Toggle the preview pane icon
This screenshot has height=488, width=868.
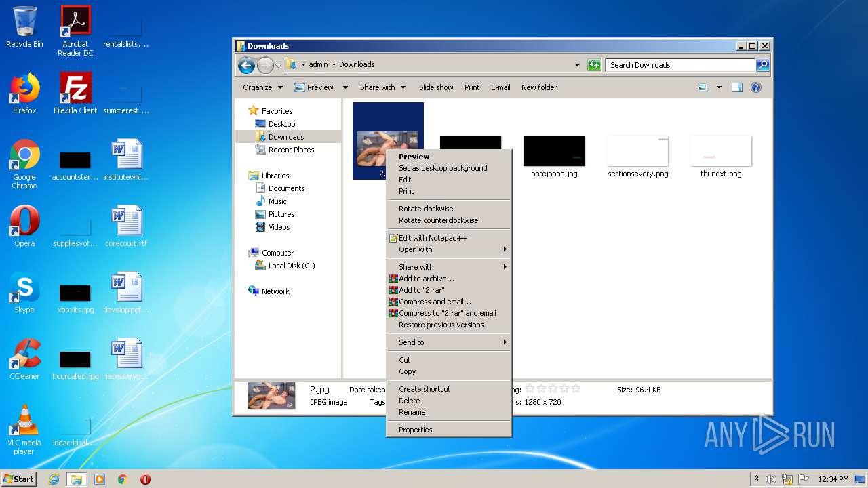click(x=737, y=87)
